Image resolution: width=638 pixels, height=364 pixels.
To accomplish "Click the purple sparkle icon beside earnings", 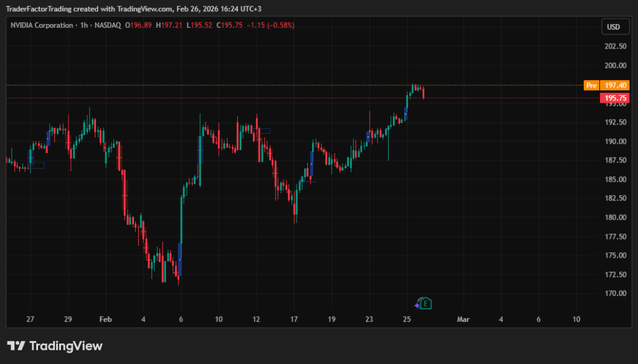I will pos(417,306).
